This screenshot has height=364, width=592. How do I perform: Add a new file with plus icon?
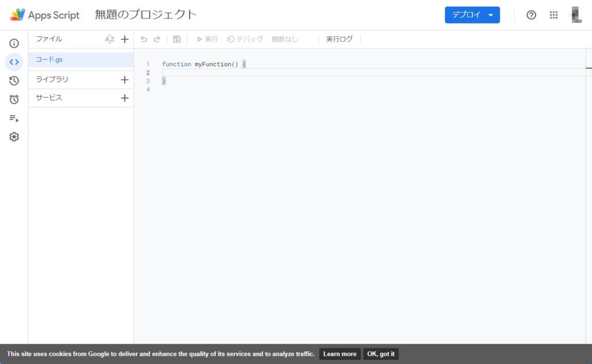(x=124, y=39)
